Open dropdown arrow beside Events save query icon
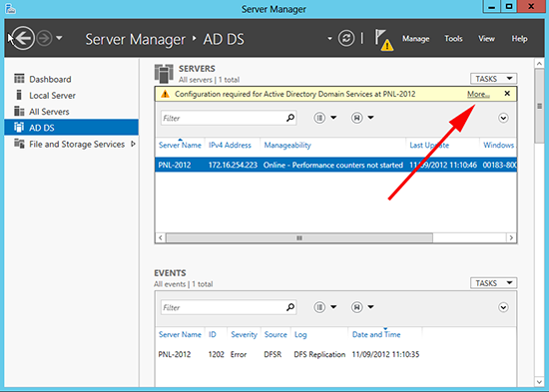The height and width of the screenshot is (392, 549). (x=370, y=307)
